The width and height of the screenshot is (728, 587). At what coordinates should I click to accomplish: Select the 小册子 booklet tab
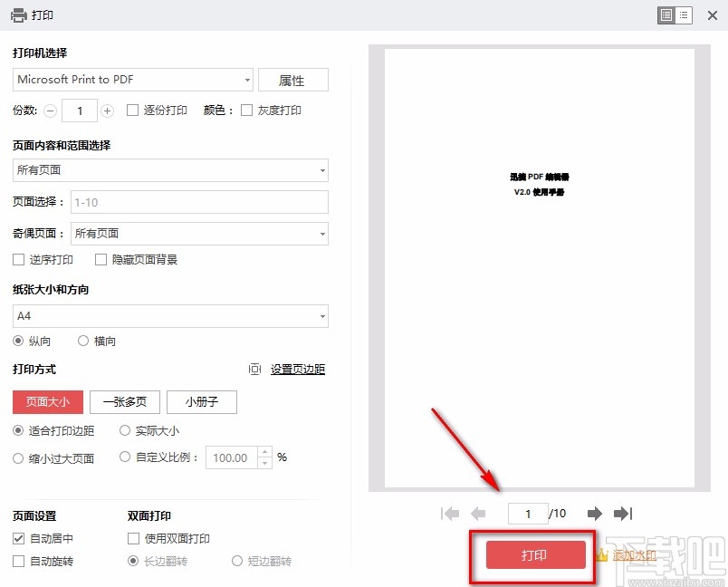(201, 402)
